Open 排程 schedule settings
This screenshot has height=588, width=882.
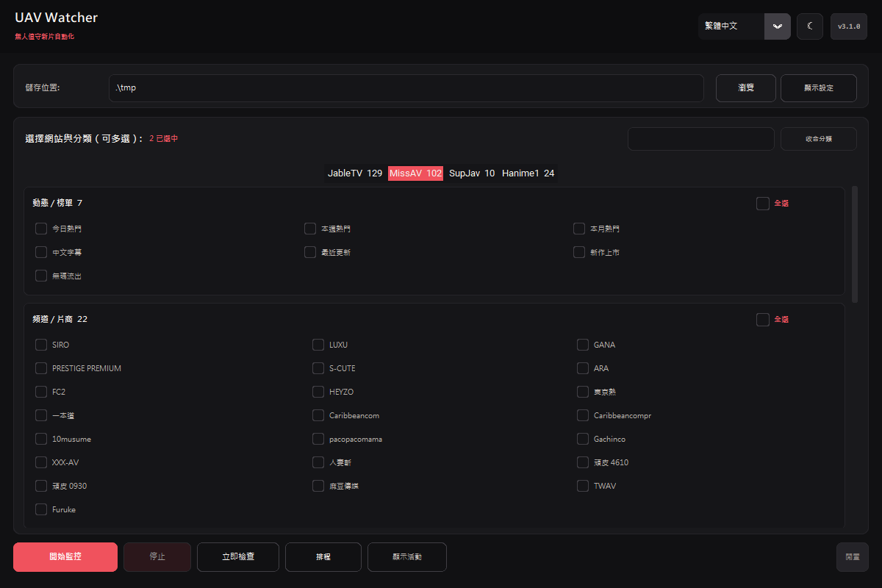pyautogui.click(x=323, y=557)
